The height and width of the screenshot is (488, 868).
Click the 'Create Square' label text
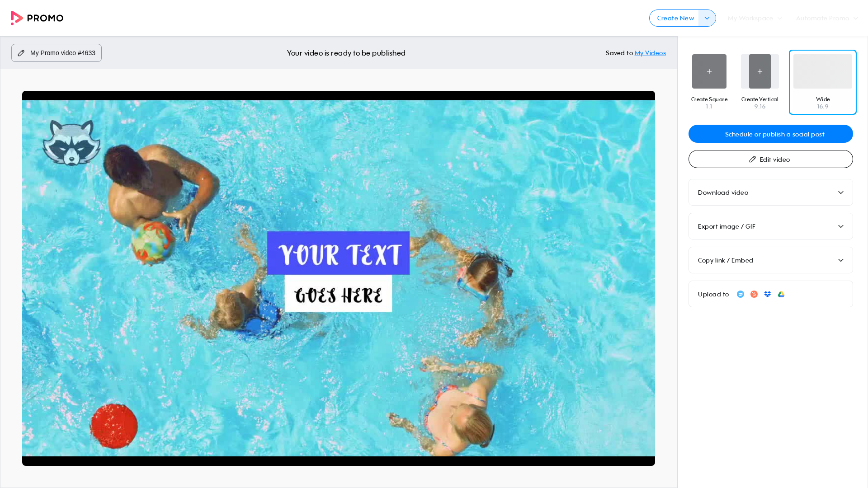(x=709, y=99)
